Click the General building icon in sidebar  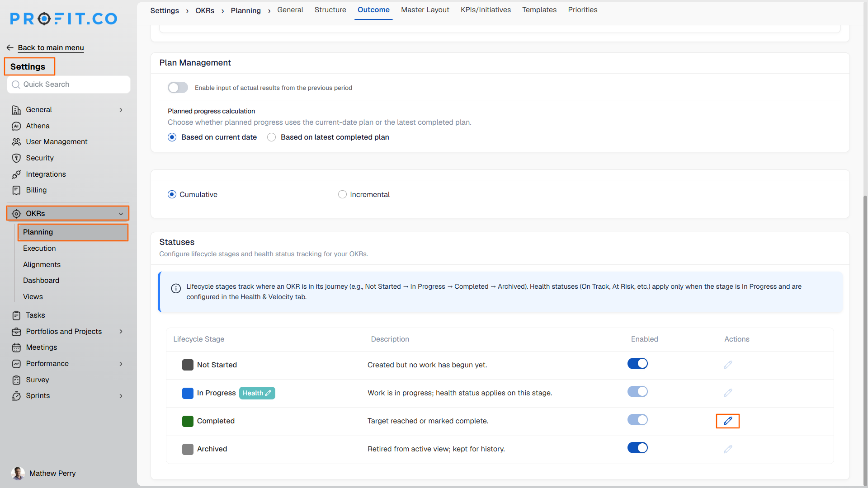(x=16, y=110)
